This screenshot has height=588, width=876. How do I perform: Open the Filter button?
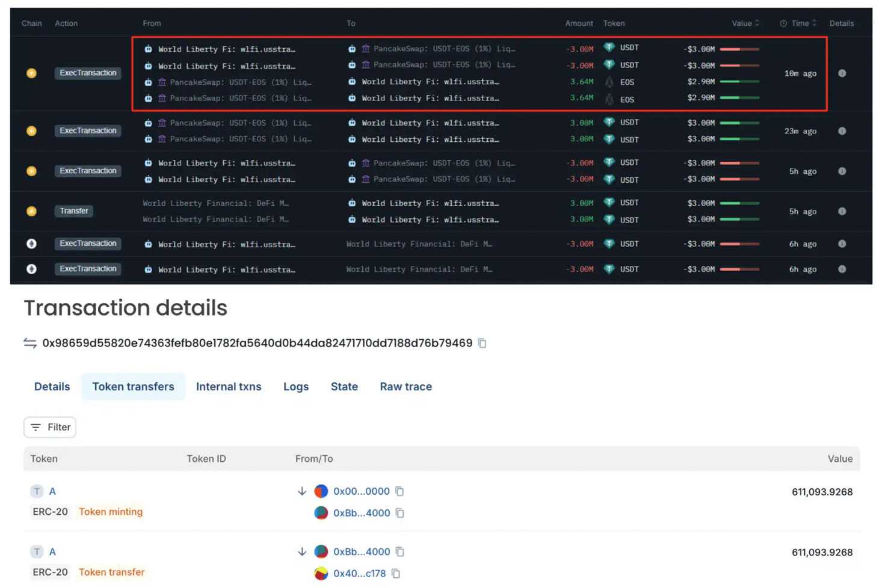(x=50, y=427)
